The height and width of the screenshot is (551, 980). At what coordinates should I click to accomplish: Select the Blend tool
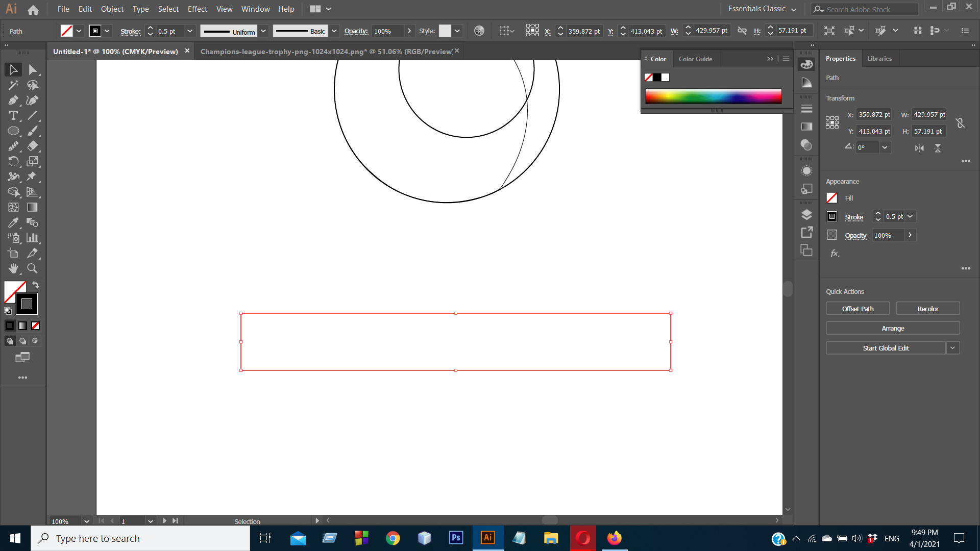tap(33, 222)
